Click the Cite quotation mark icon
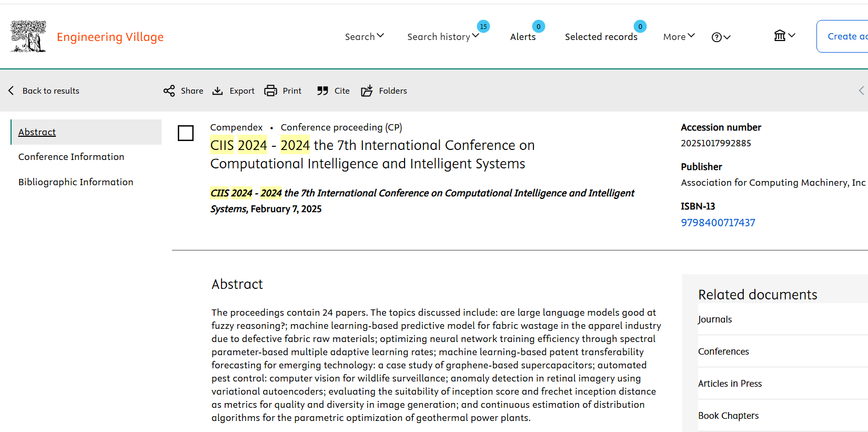The height and width of the screenshot is (432, 868). [x=322, y=91]
